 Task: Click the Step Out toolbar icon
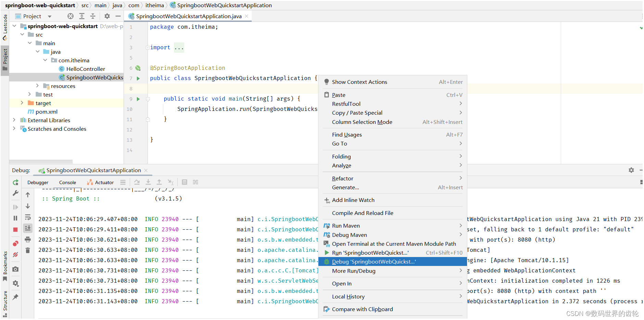coord(159,182)
